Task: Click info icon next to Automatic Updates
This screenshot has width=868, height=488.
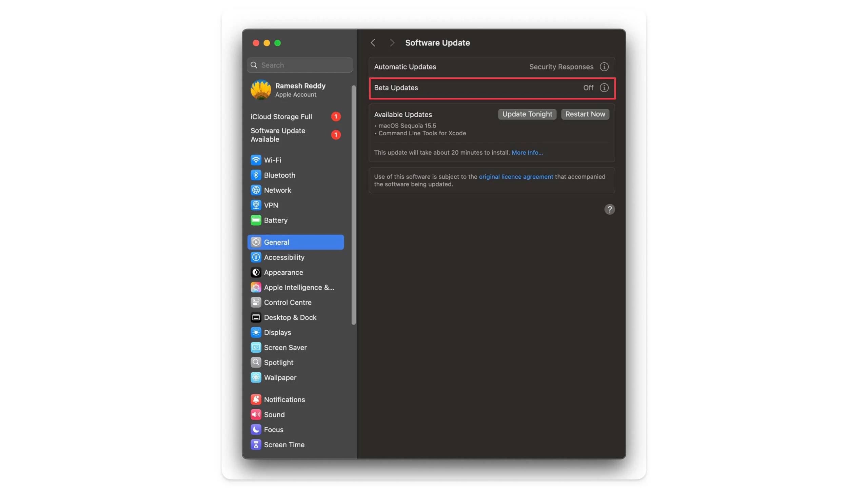Action: [604, 67]
